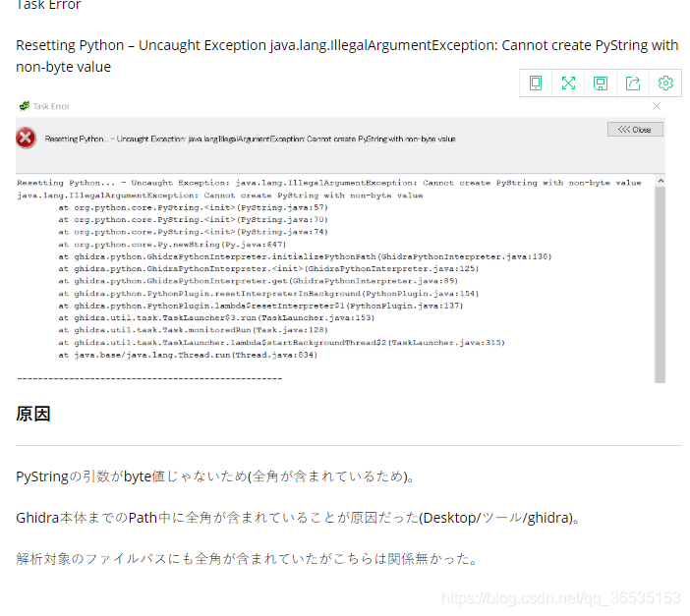690x616 pixels.
Task: Click the line containing PyString.java:57
Action: pyautogui.click(x=194, y=207)
